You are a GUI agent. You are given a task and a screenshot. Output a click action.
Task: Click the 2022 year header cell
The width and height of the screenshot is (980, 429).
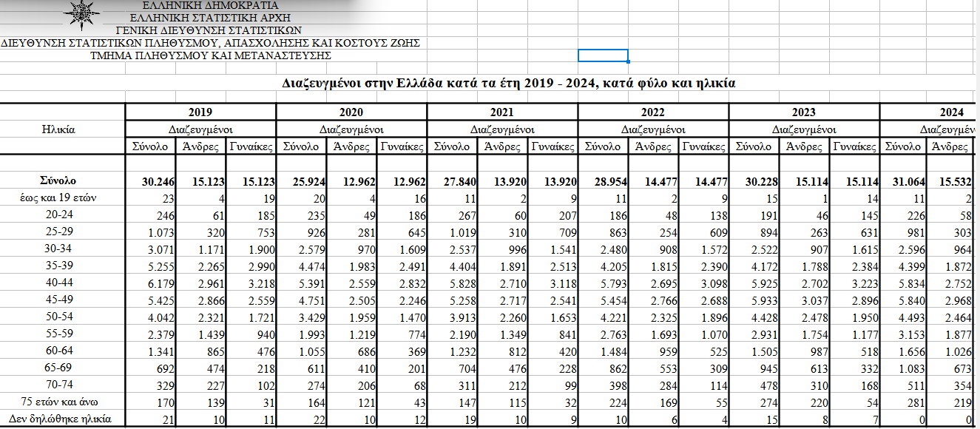(x=653, y=112)
